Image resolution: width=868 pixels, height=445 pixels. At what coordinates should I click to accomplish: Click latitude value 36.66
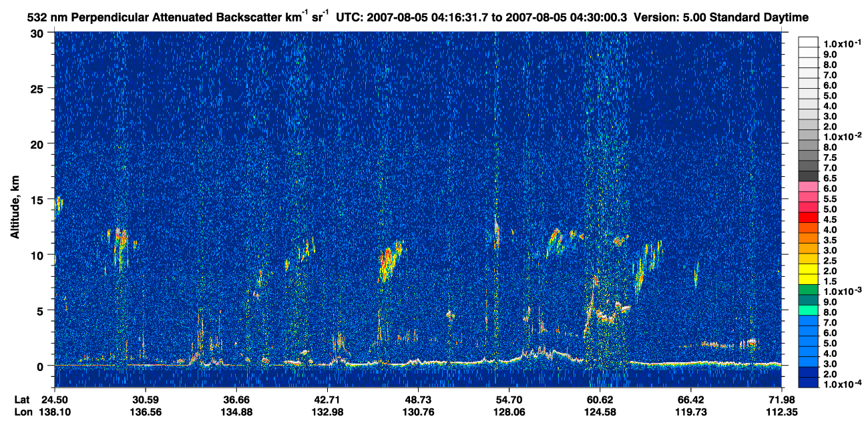pyautogui.click(x=236, y=400)
